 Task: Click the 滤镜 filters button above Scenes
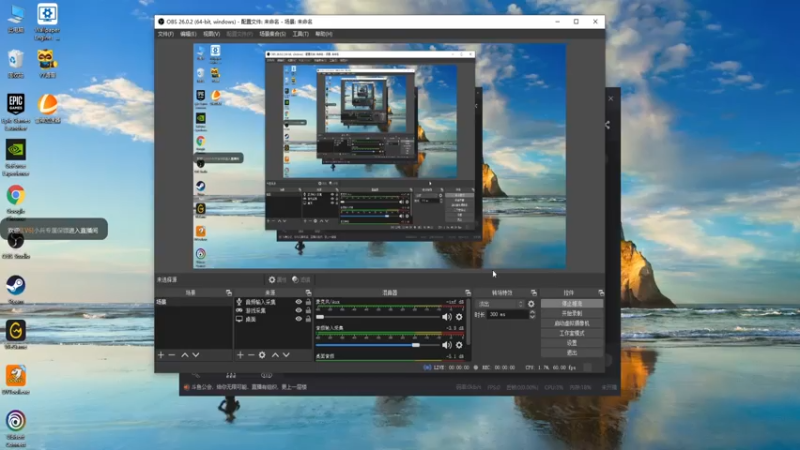coord(301,280)
